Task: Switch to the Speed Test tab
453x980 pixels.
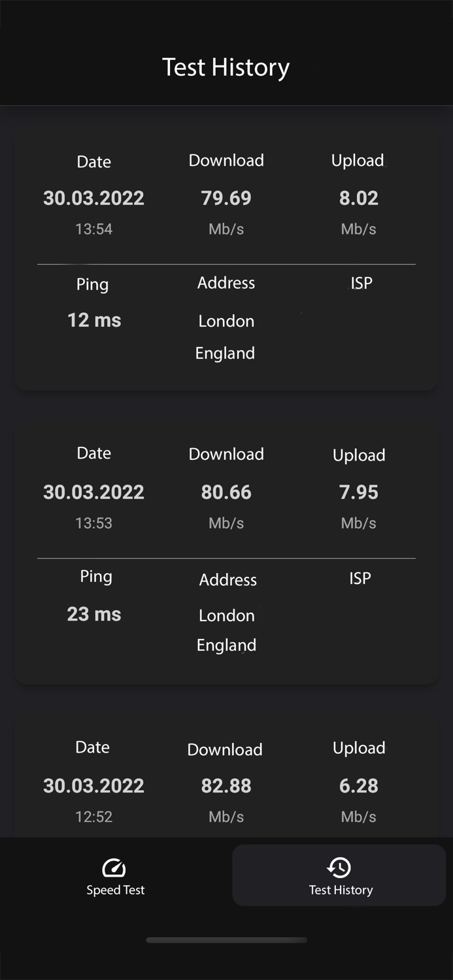Action: click(114, 875)
